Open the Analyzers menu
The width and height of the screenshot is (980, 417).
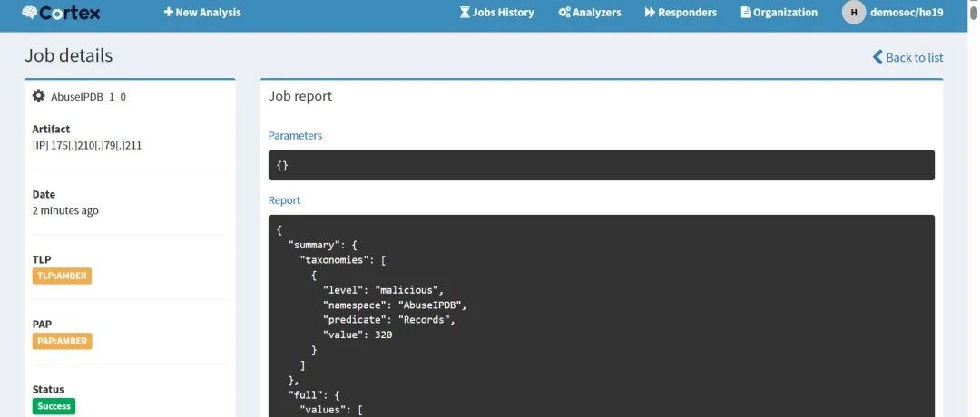[590, 13]
